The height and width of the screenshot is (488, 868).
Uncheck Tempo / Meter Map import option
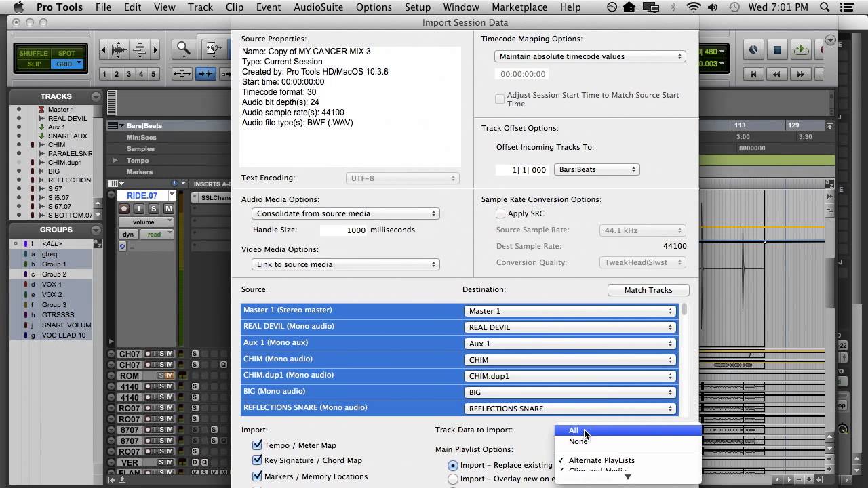click(257, 445)
